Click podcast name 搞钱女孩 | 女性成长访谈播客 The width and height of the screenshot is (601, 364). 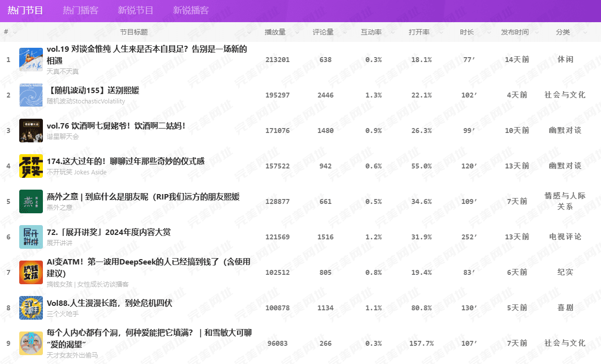coord(88,284)
